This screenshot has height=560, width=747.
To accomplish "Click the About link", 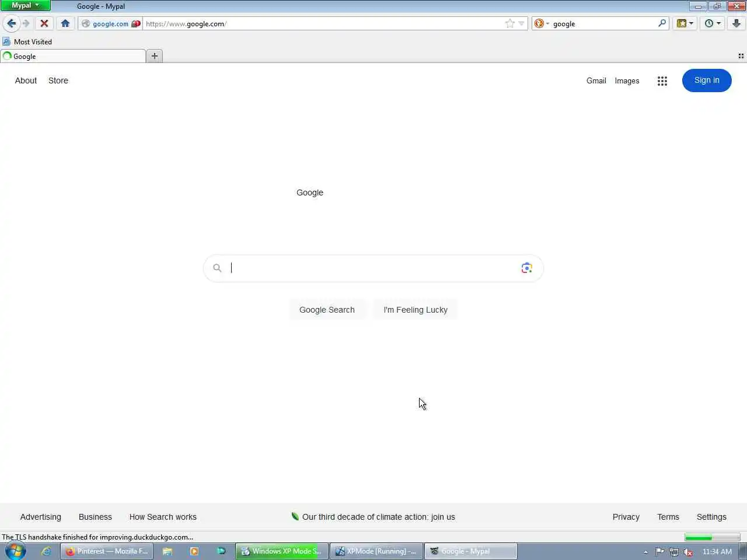I will (26, 80).
